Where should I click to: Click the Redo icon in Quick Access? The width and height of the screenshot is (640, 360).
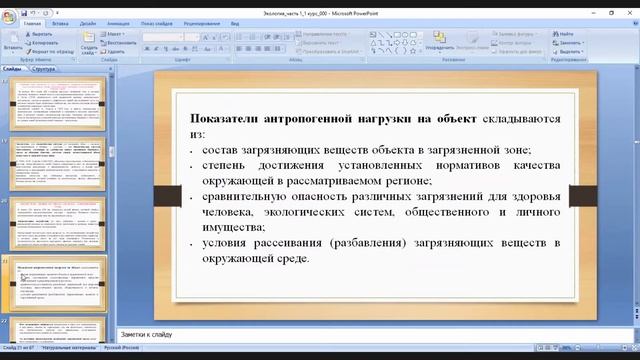45,13
